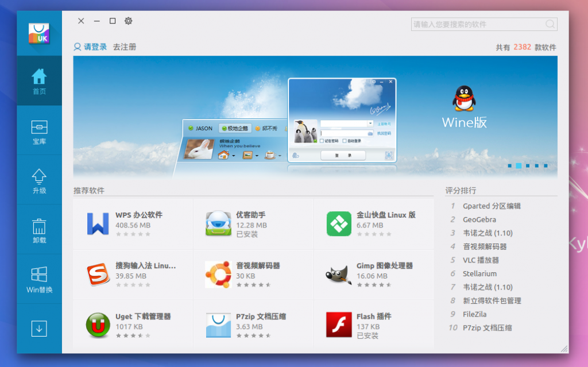Click the 金山快盘 Linux 版 icon
The height and width of the screenshot is (367, 588).
pyautogui.click(x=339, y=223)
